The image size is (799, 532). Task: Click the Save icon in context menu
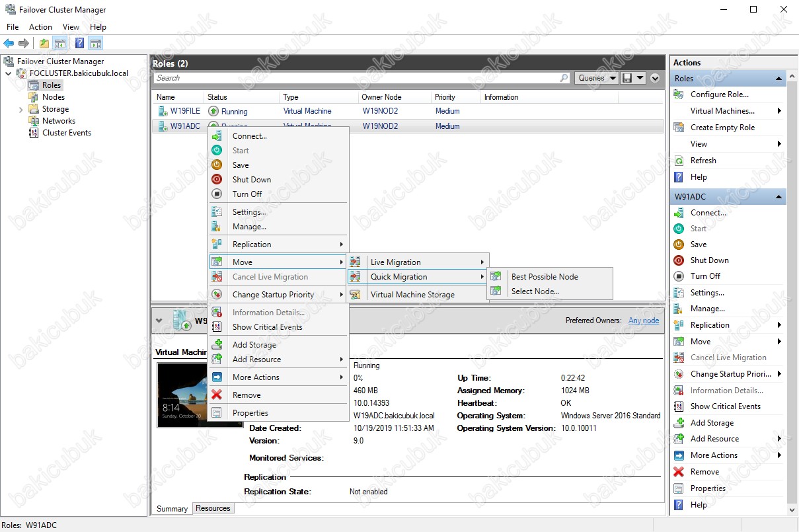[217, 165]
